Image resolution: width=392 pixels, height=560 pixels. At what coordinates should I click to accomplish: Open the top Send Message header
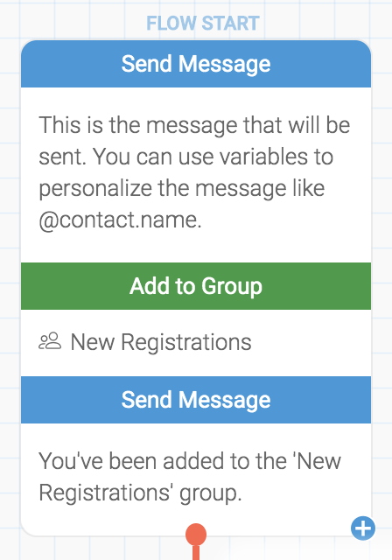click(196, 64)
